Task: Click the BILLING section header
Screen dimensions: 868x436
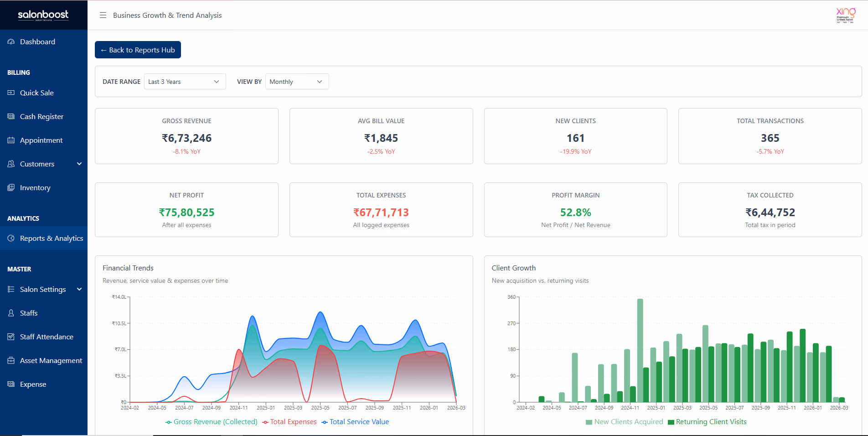Action: (x=19, y=73)
